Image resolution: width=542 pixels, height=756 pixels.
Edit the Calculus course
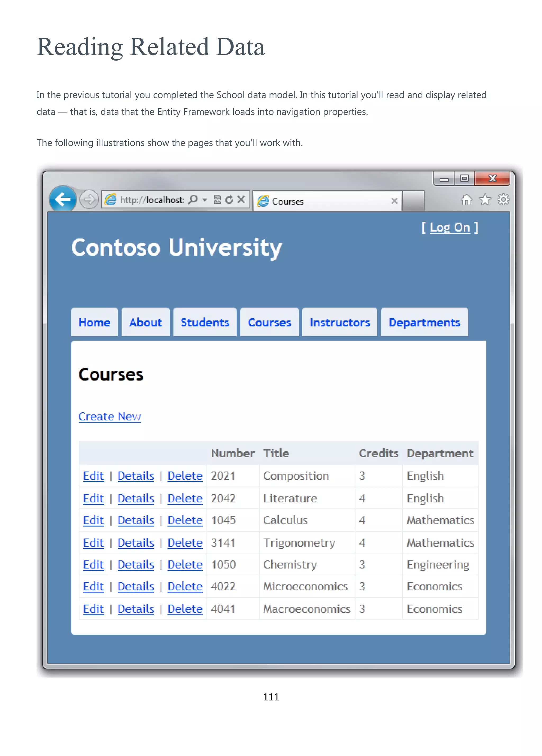[93, 520]
